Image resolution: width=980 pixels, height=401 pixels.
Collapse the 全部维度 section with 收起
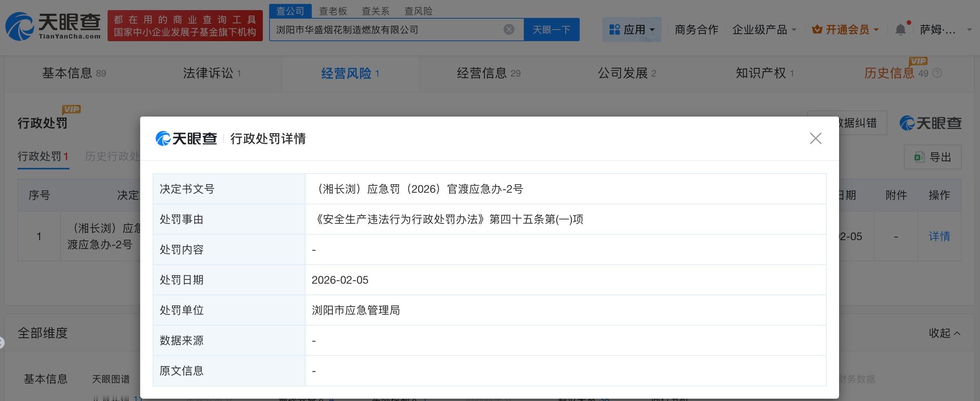click(x=945, y=333)
